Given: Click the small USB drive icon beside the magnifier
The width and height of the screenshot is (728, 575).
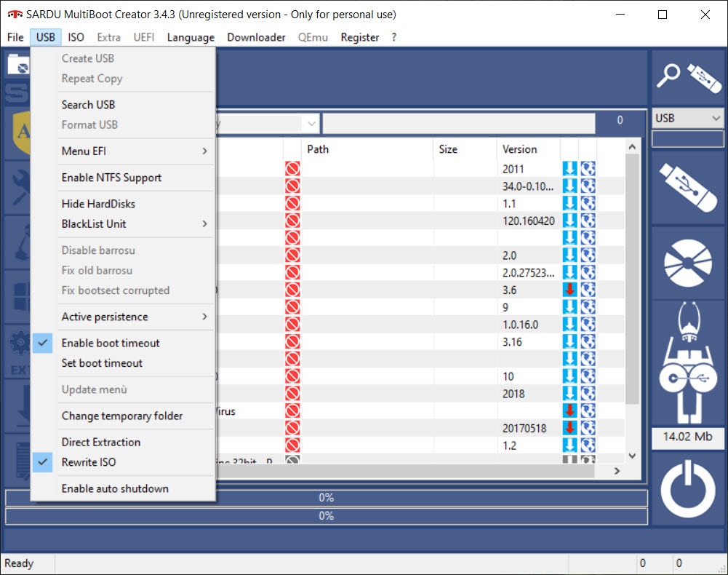Looking at the screenshot, I should pos(704,78).
